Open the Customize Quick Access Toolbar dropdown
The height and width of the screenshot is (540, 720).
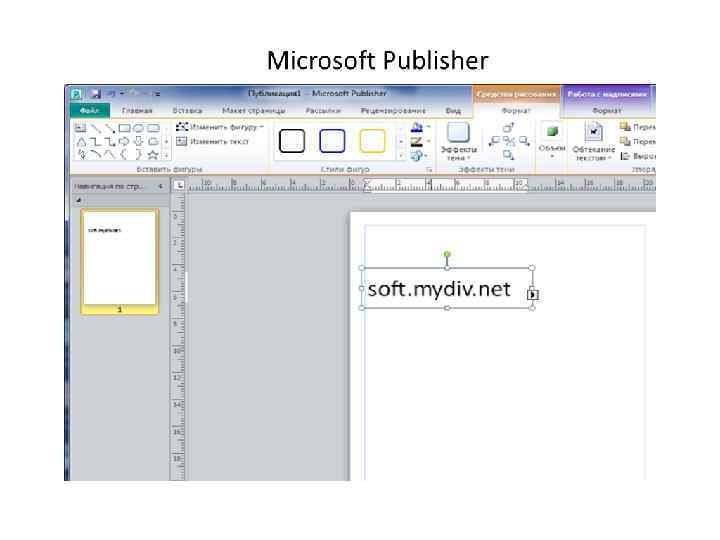[x=157, y=94]
